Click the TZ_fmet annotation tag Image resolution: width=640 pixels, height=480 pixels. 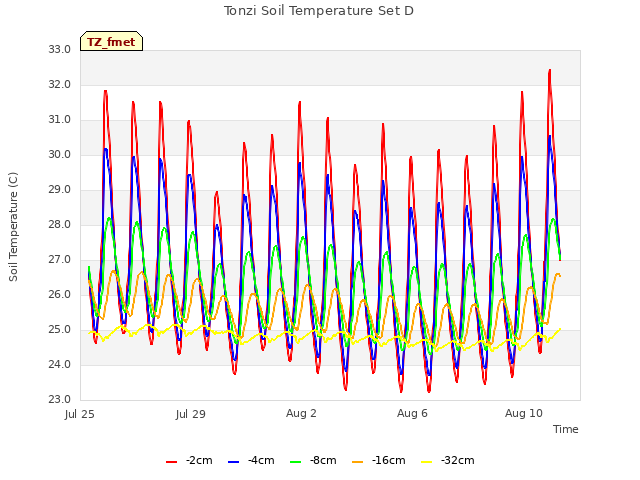click(111, 41)
